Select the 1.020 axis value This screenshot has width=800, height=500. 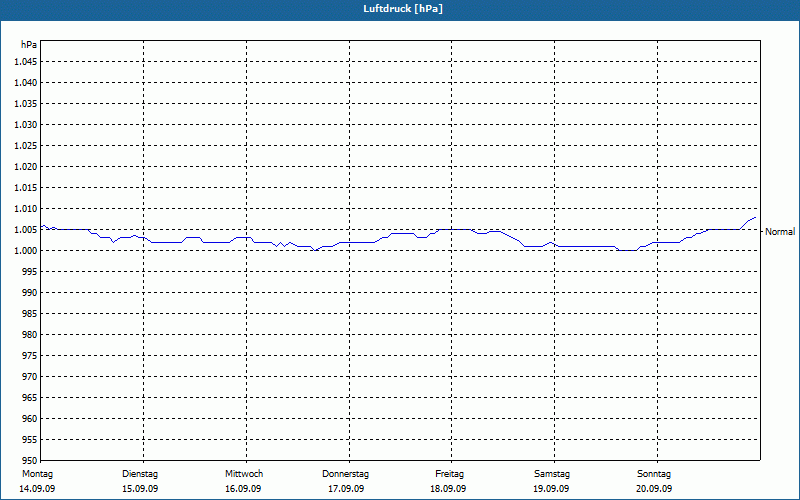point(26,166)
